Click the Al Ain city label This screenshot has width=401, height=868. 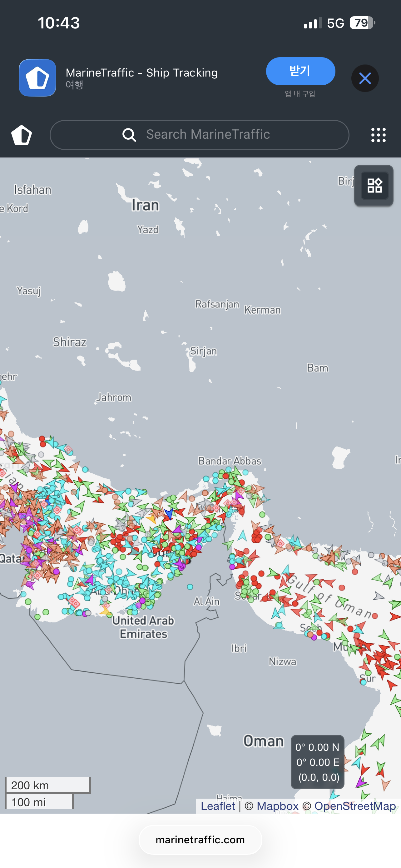[206, 601]
